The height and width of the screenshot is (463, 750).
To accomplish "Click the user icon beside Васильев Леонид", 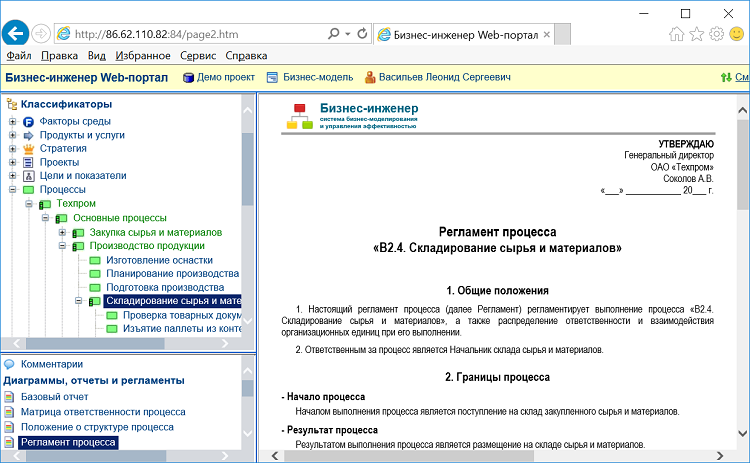I will pyautogui.click(x=370, y=77).
